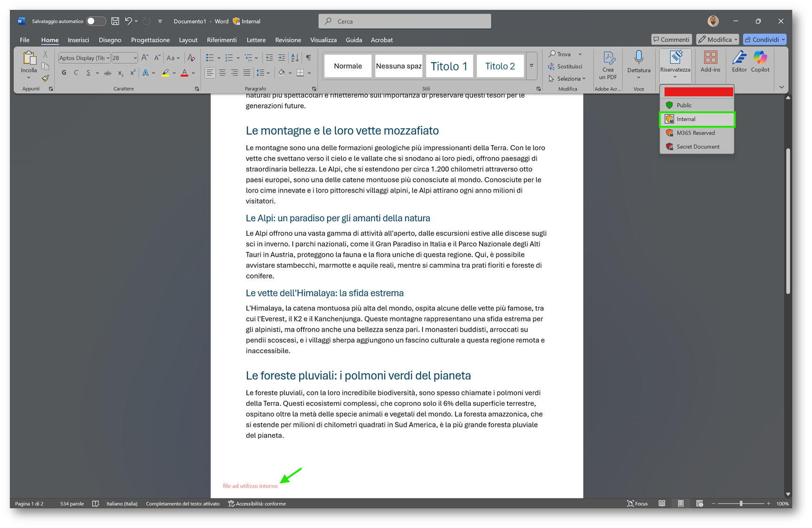The width and height of the screenshot is (812, 528).
Task: Show paragraph marks pilcrow icon
Action: (x=308, y=58)
